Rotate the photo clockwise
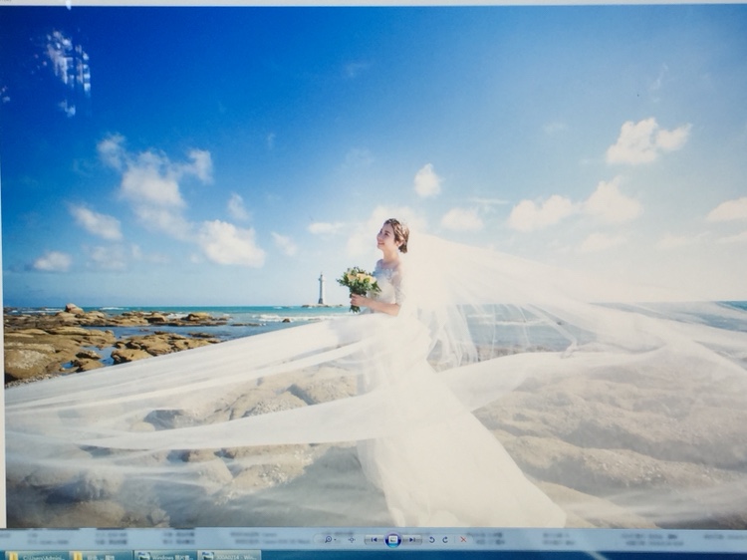 [x=444, y=539]
